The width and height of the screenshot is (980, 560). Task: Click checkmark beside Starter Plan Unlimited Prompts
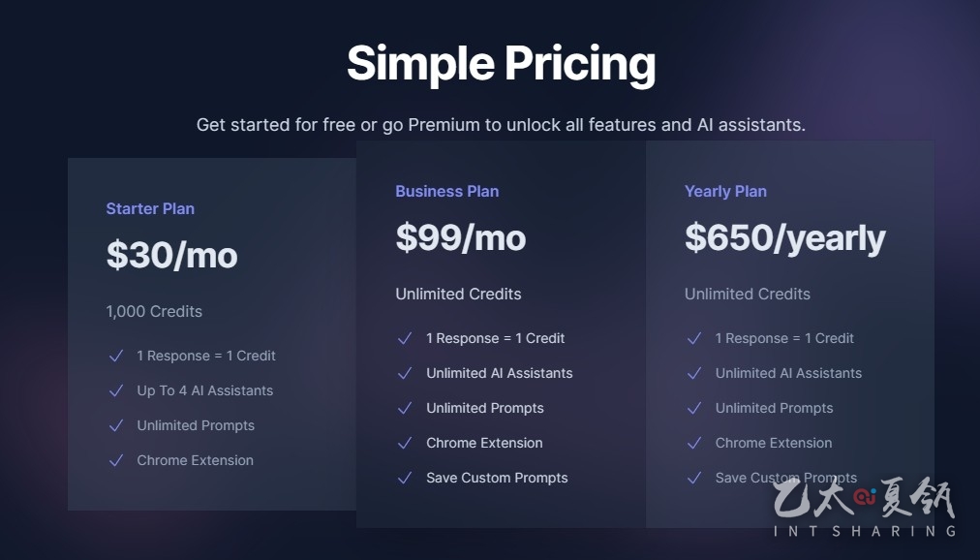click(116, 425)
